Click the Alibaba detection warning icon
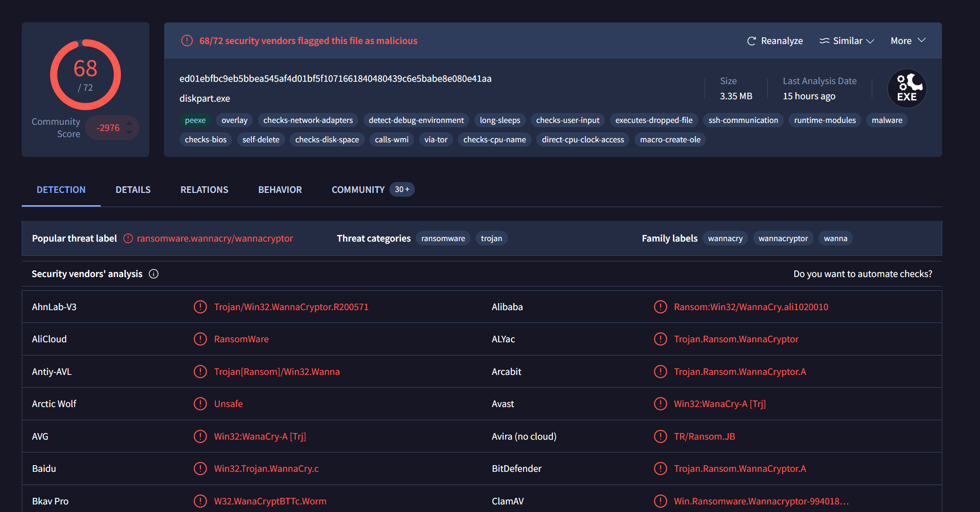Viewport: 980px width, 512px height. pyautogui.click(x=660, y=307)
